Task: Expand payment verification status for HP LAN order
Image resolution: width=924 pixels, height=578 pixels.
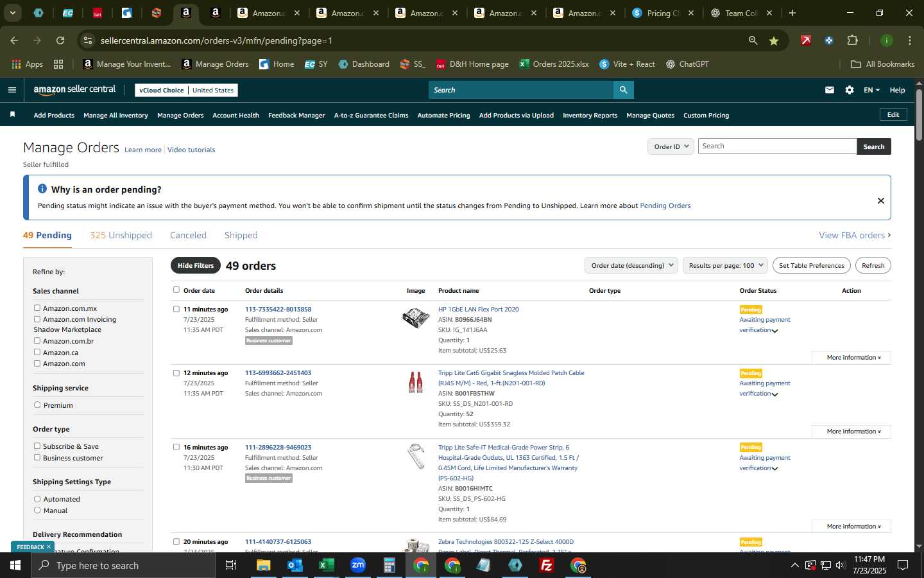Action: click(774, 331)
